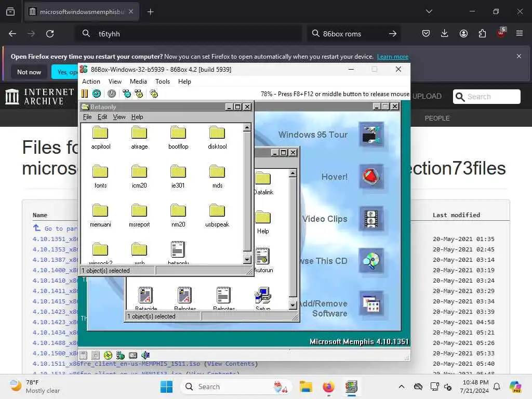Select the Datalink folder
532x399 pixels.
click(263, 183)
